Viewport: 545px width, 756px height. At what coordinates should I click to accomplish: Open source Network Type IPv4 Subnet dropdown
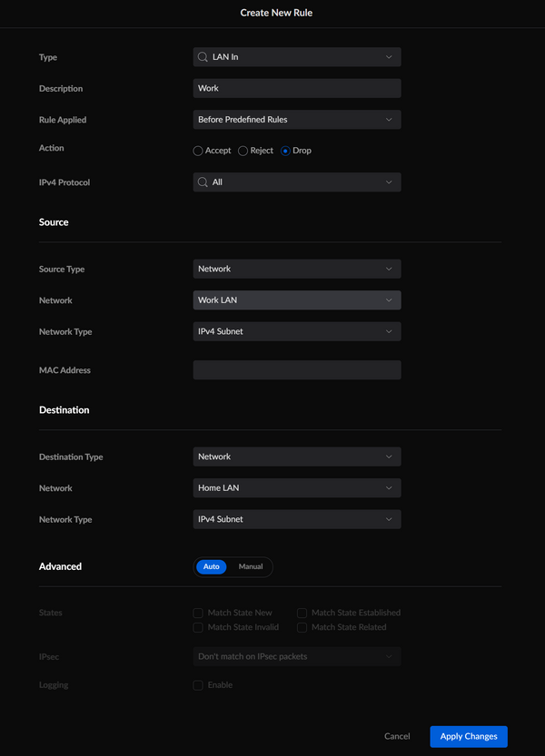(x=297, y=331)
